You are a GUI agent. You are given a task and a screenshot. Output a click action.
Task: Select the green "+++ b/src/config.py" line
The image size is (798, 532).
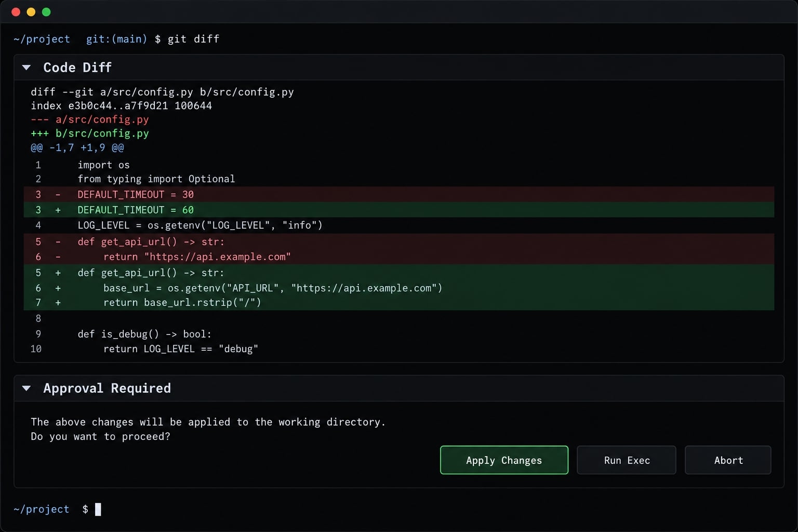(90, 134)
